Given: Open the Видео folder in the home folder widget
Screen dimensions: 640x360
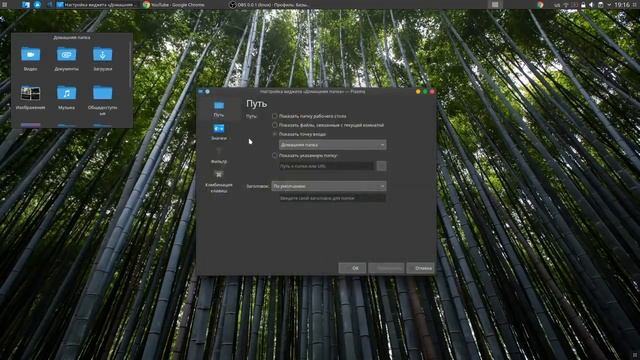Looking at the screenshot, I should click(x=31, y=59).
